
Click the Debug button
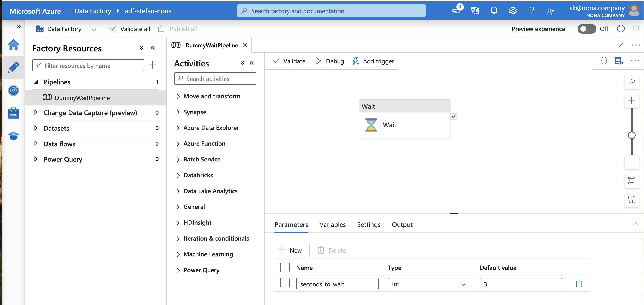point(329,61)
